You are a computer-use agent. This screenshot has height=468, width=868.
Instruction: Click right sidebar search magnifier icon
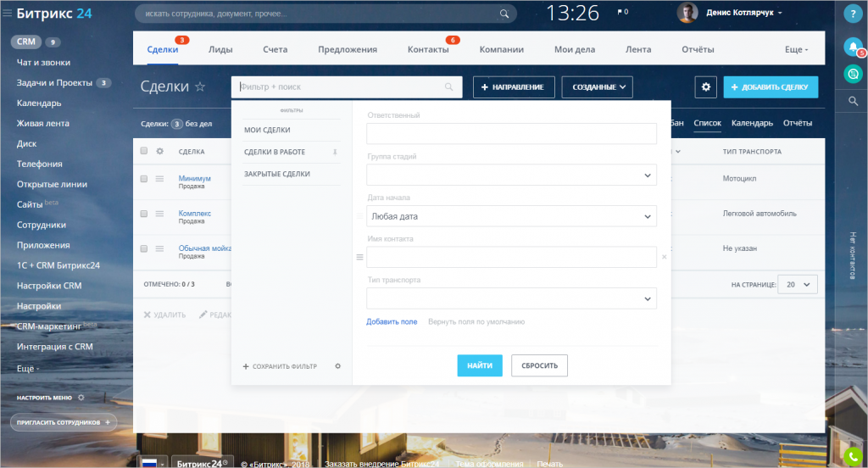click(853, 101)
